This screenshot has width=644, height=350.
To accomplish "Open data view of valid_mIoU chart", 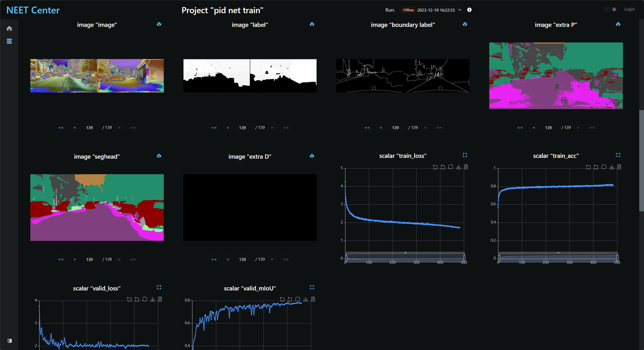I will (313, 299).
